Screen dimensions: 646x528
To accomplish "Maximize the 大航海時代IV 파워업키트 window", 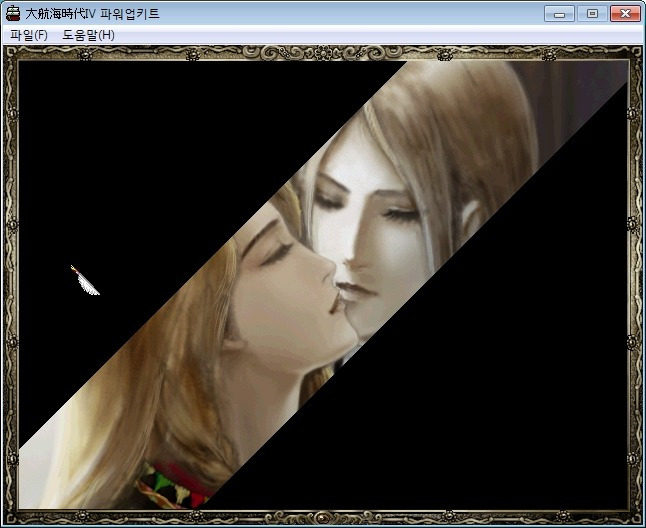I will (x=592, y=14).
